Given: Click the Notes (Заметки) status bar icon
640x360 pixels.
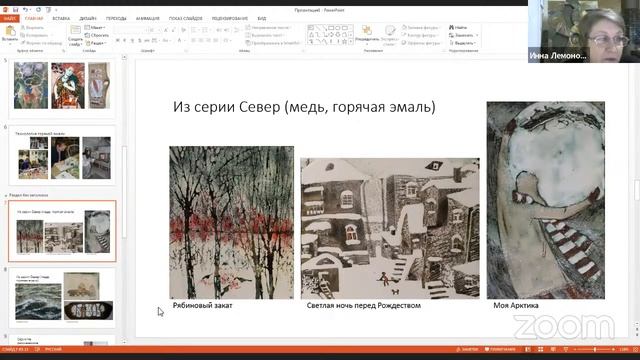Looking at the screenshot, I should [467, 349].
